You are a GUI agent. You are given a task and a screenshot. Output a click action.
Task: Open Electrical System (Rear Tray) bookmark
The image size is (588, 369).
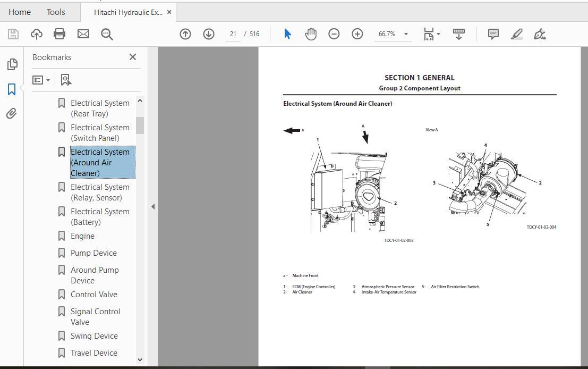(100, 108)
